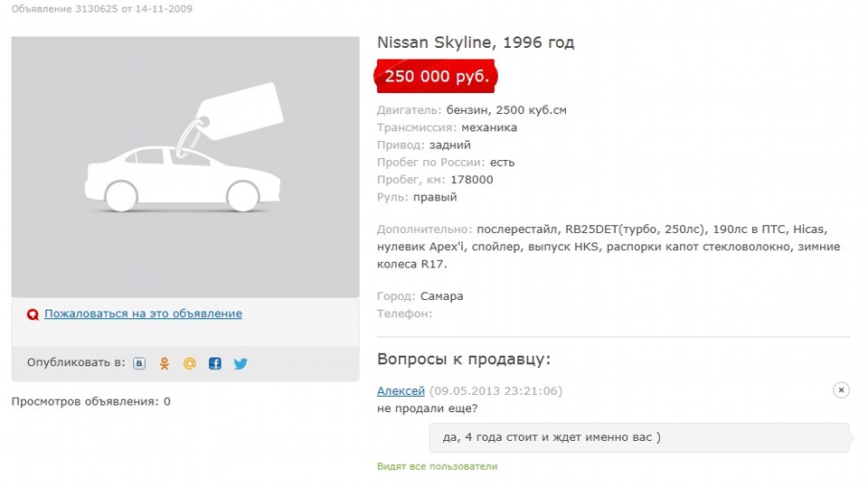Share the listing on VKontakte
This screenshot has width=868, height=487.
(x=139, y=363)
